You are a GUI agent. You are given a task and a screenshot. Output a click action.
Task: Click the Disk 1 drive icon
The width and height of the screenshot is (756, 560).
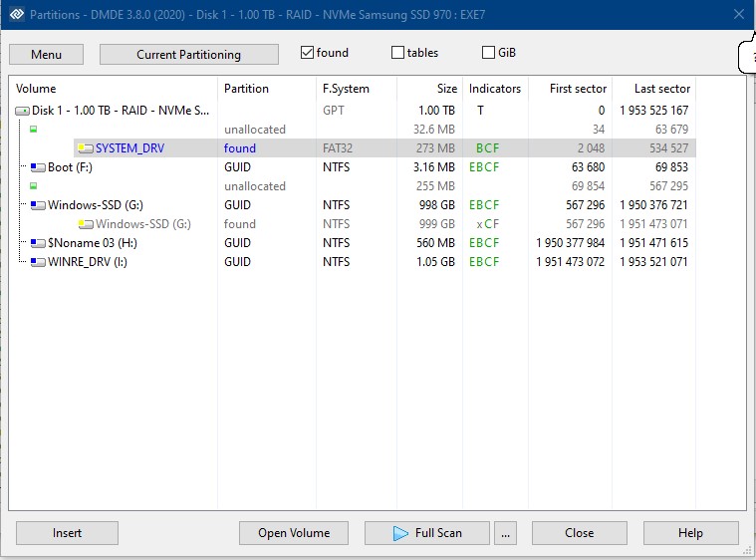coord(22,111)
